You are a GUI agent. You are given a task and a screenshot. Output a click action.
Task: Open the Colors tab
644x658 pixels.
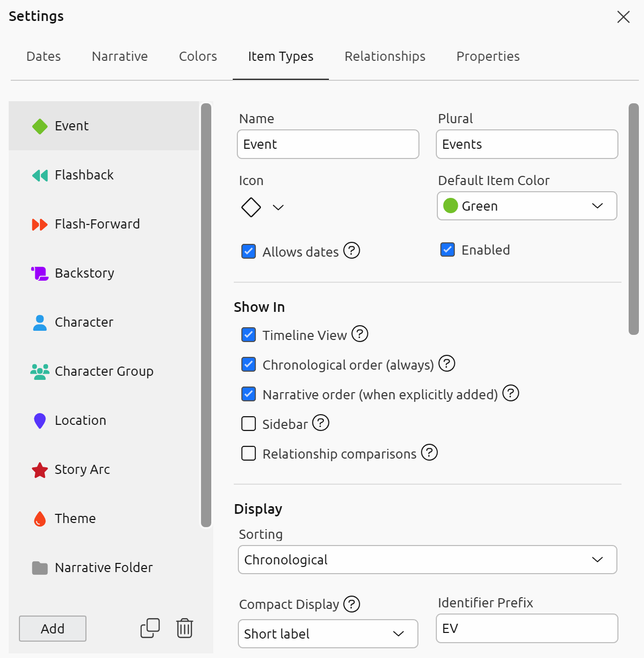tap(198, 56)
